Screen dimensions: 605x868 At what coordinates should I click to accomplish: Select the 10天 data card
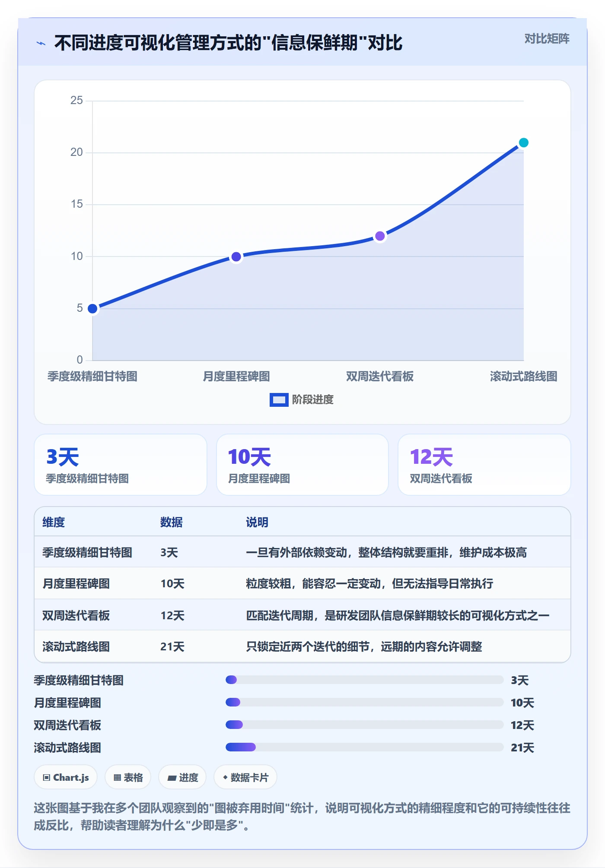point(302,465)
